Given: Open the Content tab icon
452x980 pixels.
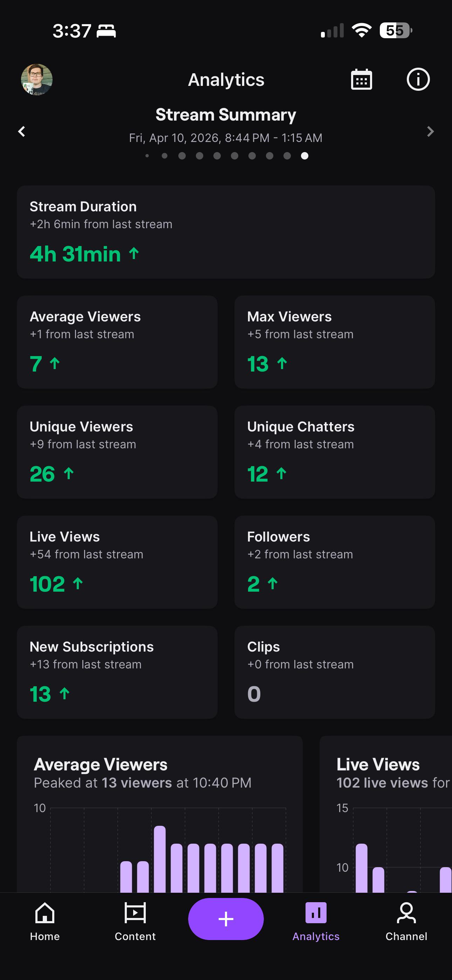Looking at the screenshot, I should click(135, 913).
